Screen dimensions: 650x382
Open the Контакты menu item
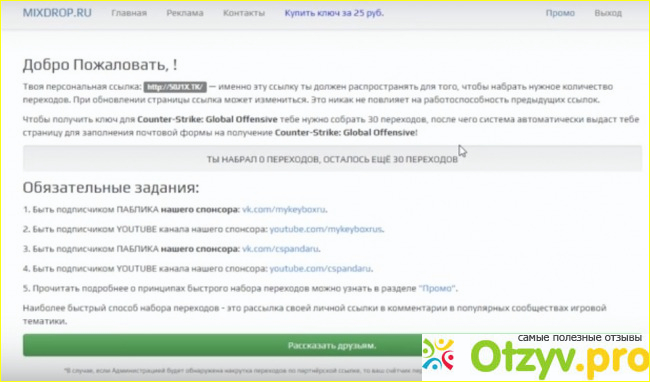tap(244, 13)
